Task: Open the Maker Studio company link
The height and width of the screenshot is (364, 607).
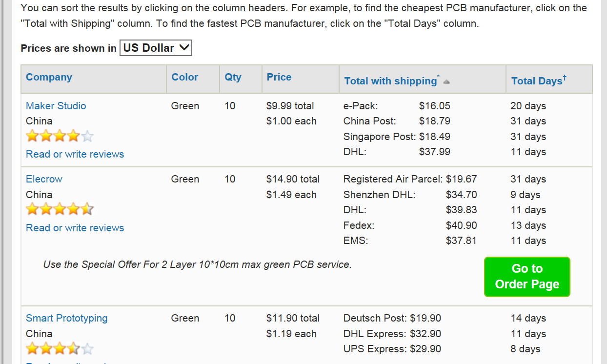Action: (x=56, y=106)
